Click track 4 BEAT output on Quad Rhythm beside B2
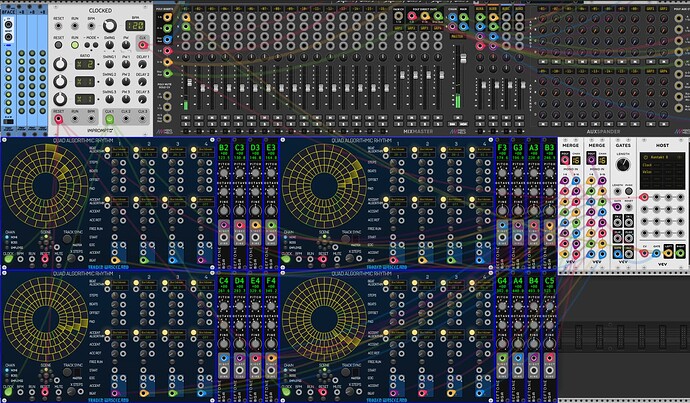Image resolution: width=690 pixels, height=403 pixels. point(201,260)
